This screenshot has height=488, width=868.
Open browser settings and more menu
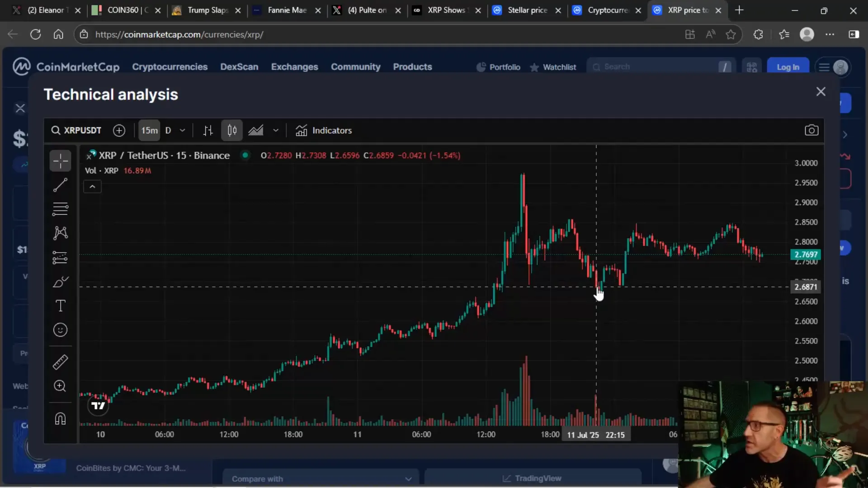[830, 34]
